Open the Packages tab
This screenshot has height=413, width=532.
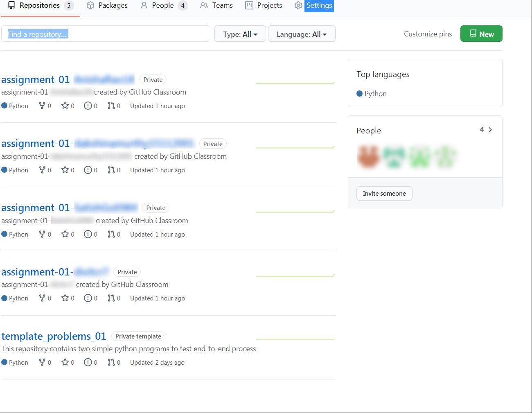click(x=107, y=6)
